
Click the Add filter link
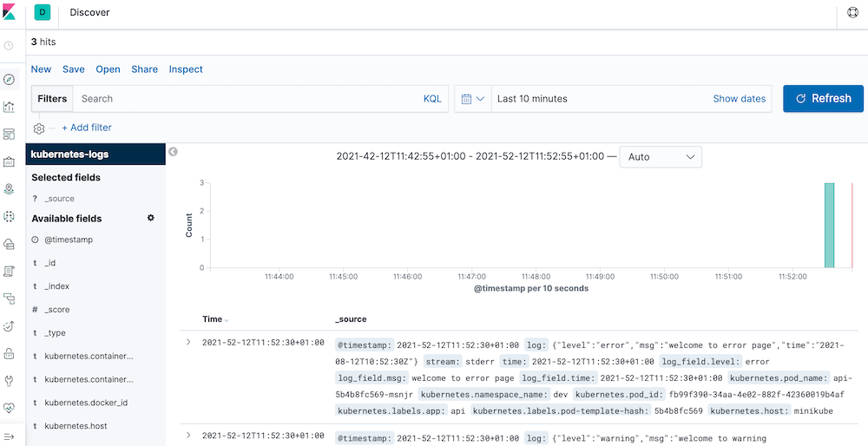(x=86, y=128)
